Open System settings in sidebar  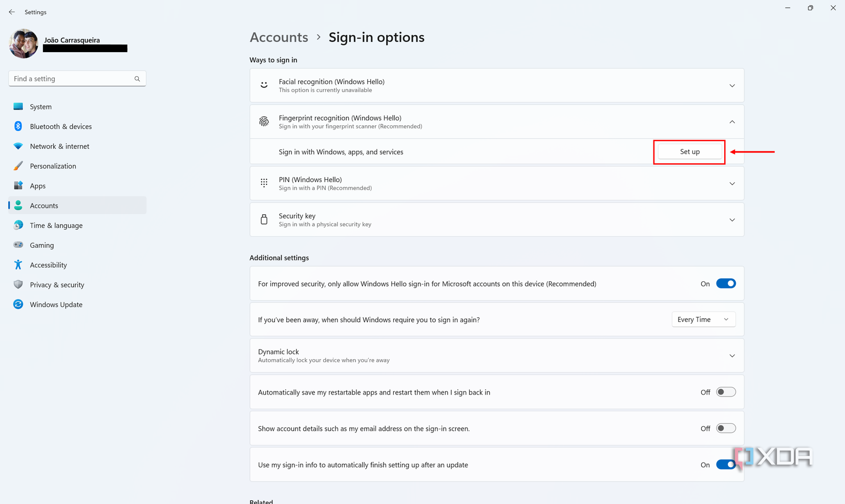pyautogui.click(x=40, y=106)
